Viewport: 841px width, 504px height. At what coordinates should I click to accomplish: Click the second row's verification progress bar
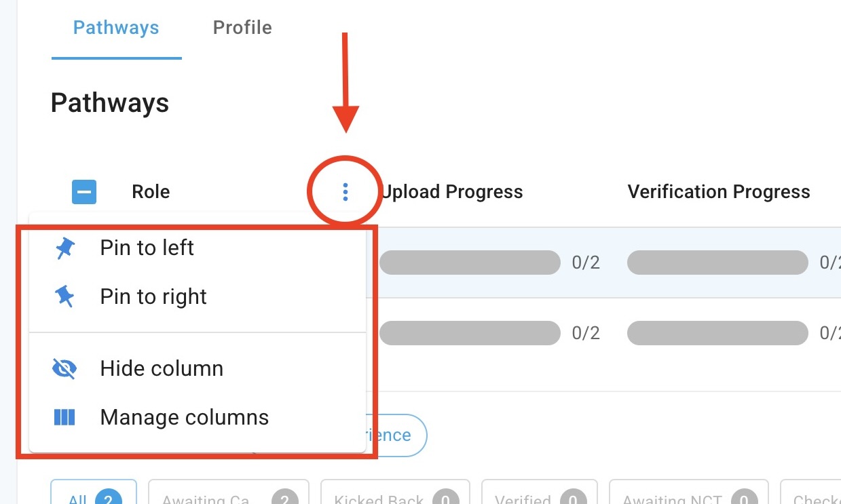[x=717, y=333]
